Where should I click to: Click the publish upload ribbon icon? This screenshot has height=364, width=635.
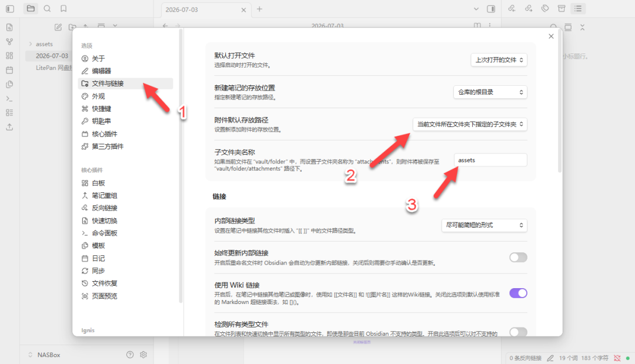10,127
